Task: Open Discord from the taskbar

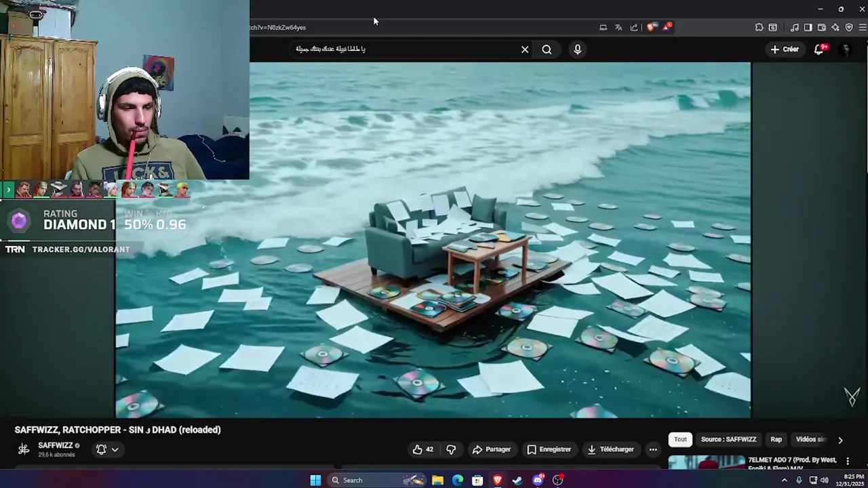Action: 538,480
